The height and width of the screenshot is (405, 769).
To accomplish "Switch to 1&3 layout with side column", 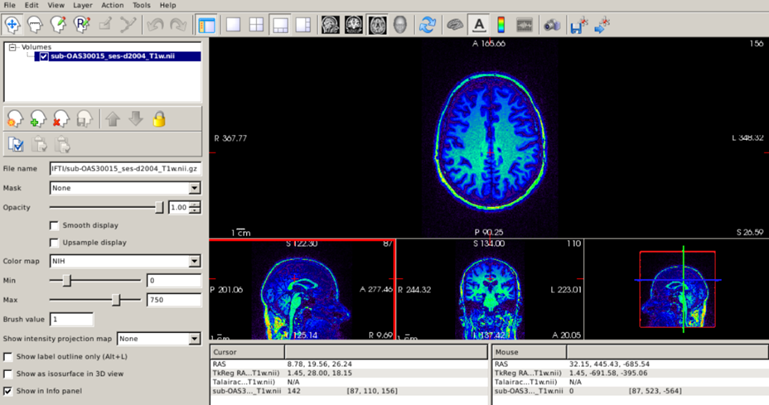I will tap(303, 25).
